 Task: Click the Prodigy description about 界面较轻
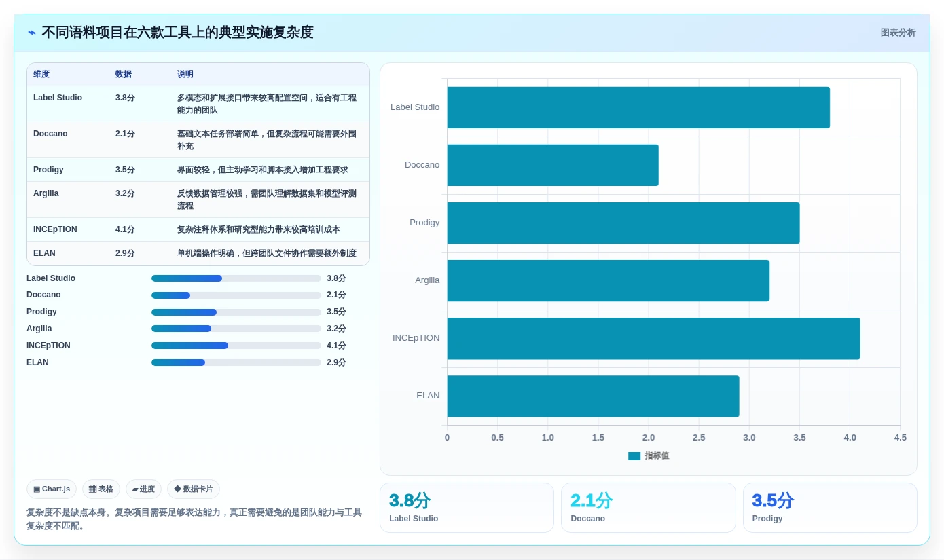(263, 170)
